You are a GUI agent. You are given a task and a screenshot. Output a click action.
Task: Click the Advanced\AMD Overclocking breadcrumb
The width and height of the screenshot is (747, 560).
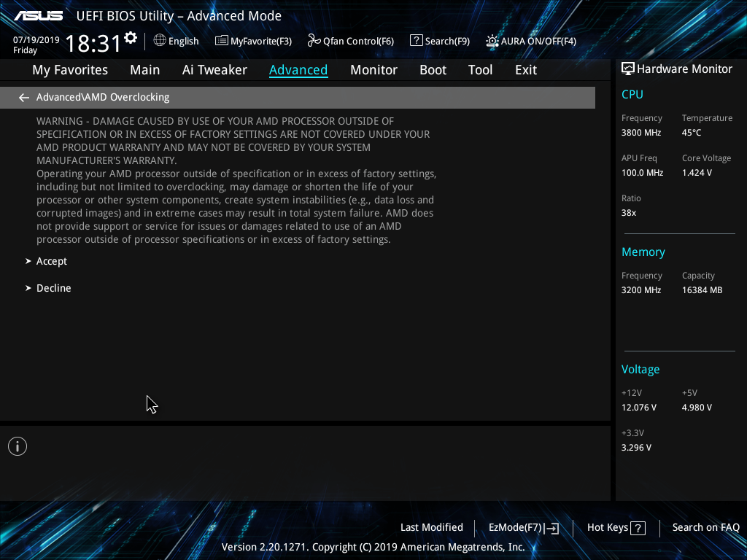[103, 97]
